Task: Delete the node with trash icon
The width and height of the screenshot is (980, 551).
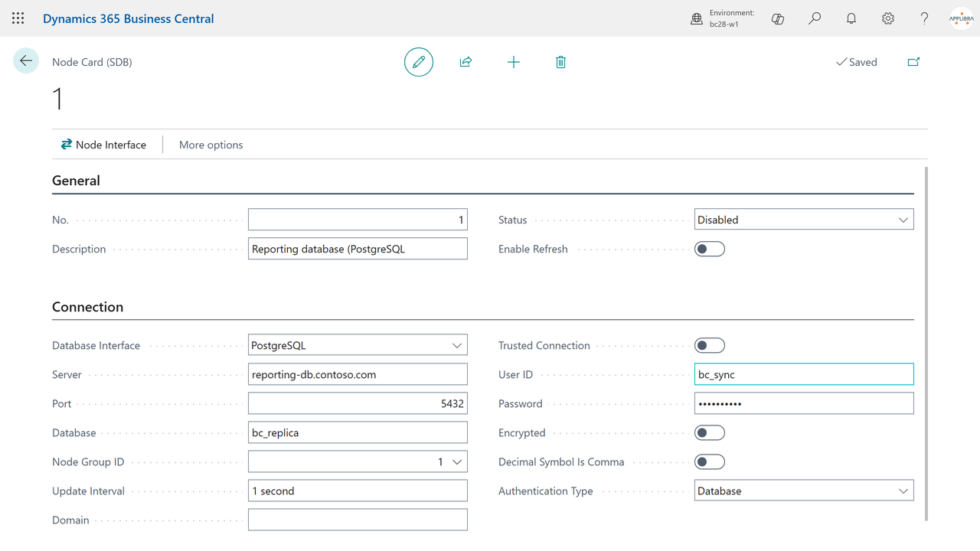Action: 560,62
